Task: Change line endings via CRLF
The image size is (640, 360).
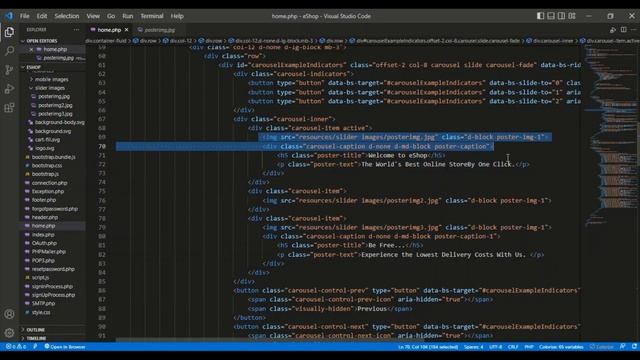Action: [x=513, y=347]
